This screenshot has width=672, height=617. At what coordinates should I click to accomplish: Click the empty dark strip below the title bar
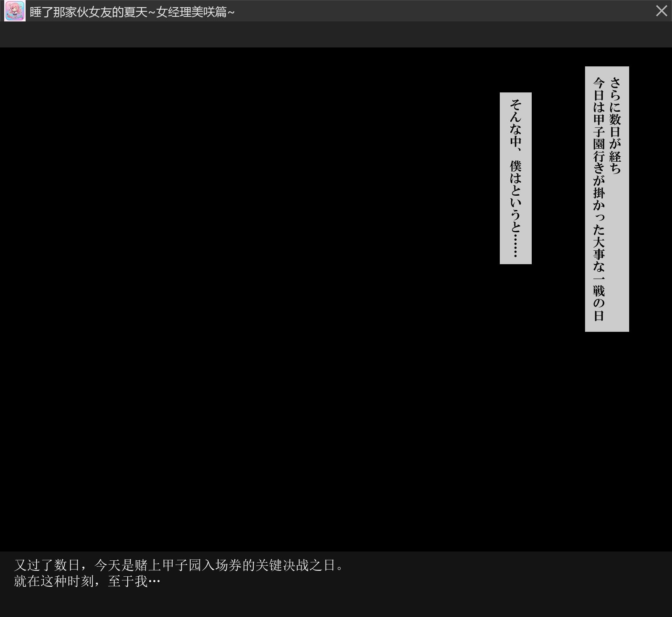[336, 34]
